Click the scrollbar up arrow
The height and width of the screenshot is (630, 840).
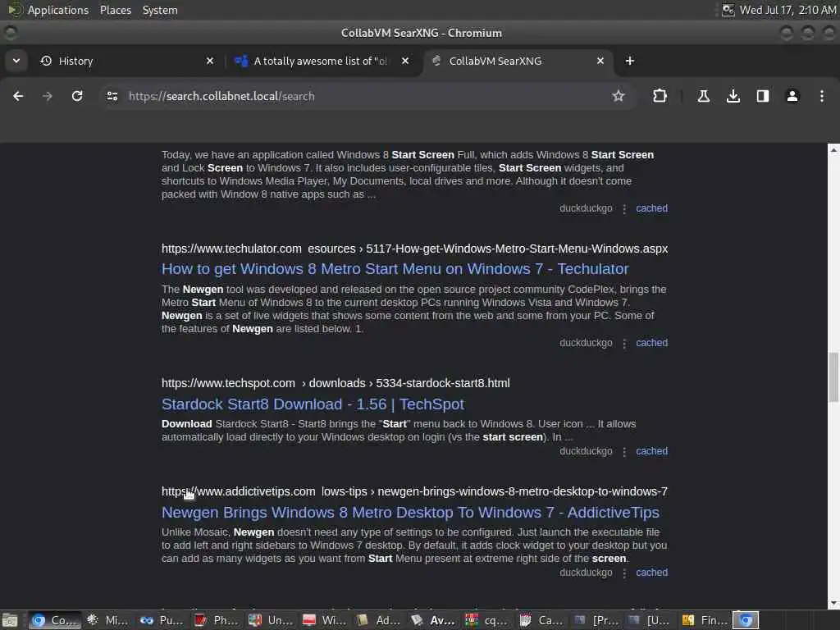pyautogui.click(x=833, y=150)
